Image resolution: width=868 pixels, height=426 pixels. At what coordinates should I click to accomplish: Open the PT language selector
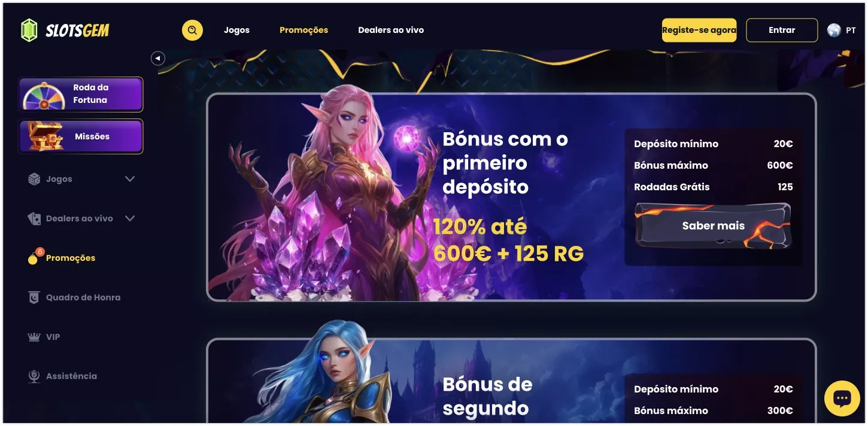point(851,30)
